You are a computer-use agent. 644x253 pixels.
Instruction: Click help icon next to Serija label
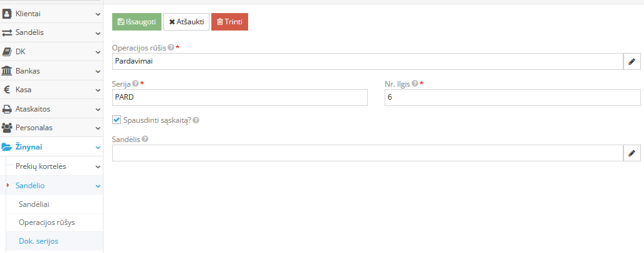point(135,84)
